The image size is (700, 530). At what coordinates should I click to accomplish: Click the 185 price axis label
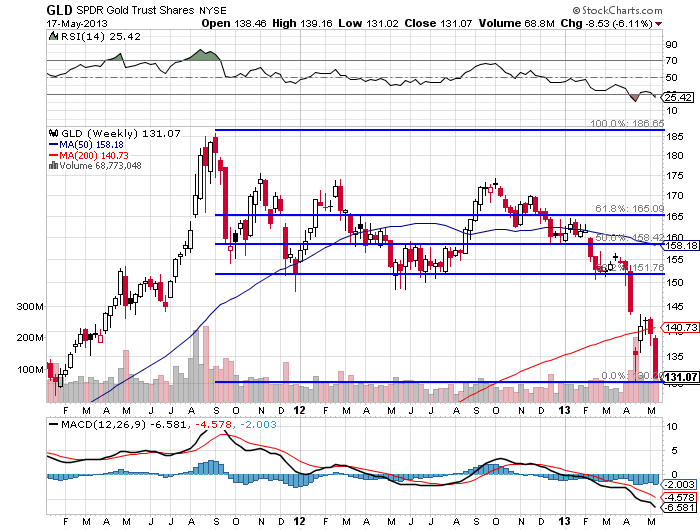tap(675, 137)
